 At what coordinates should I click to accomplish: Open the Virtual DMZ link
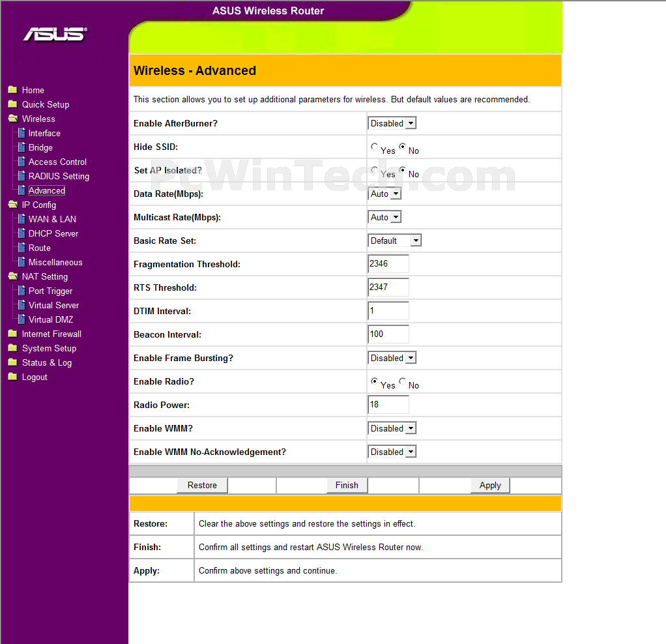coord(51,319)
